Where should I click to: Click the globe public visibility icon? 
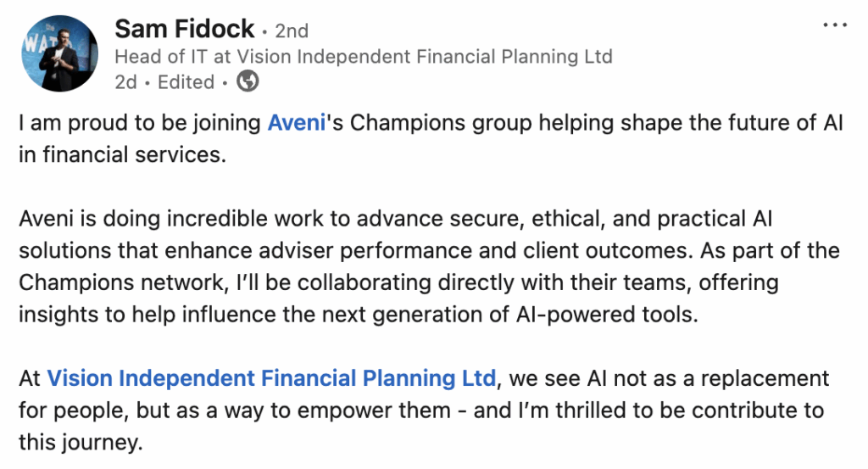coord(247,82)
